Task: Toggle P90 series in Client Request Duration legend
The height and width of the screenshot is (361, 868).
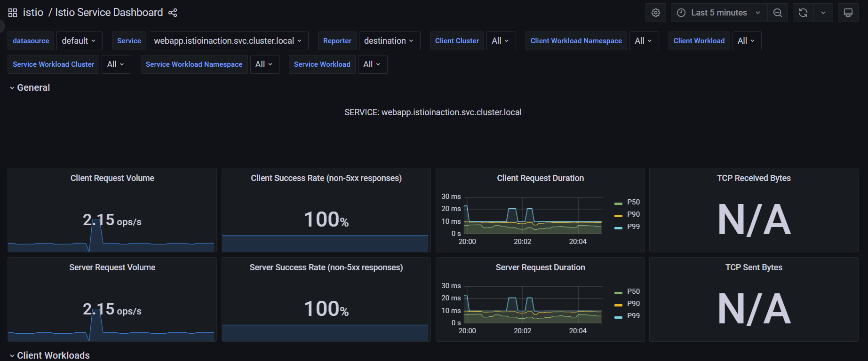Action: 633,214
